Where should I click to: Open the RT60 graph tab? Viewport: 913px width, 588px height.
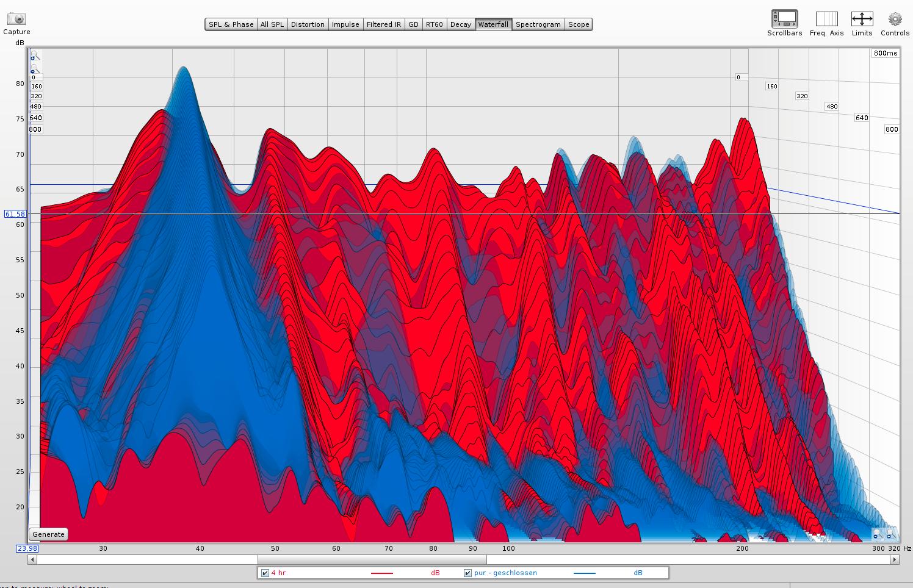click(x=434, y=24)
